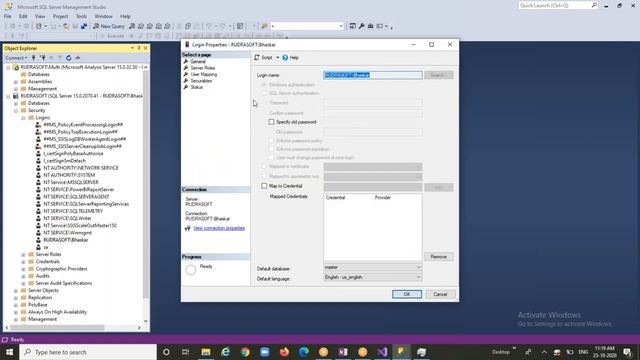Click the toolbox icon in main toolbar

(371, 26)
